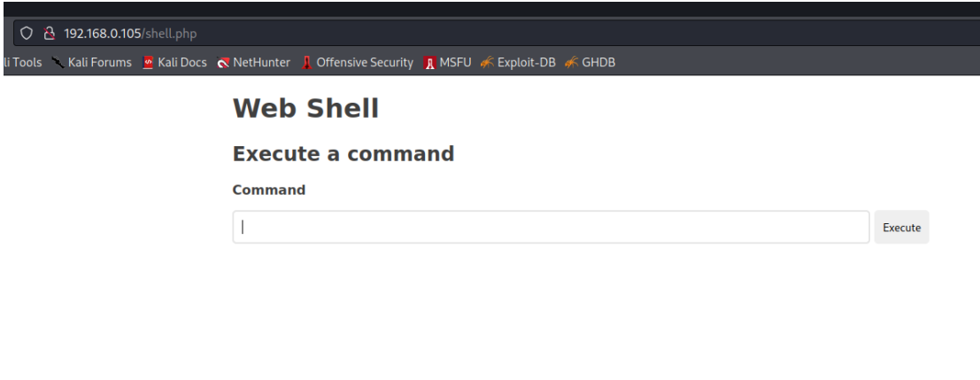This screenshot has width=980, height=380.
Task: Click the red Kali Docs bookmark favicon
Action: click(148, 63)
